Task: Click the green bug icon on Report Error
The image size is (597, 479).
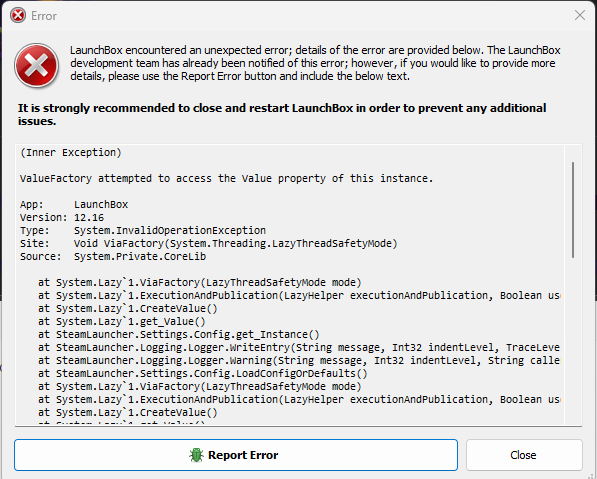Action: (x=196, y=455)
